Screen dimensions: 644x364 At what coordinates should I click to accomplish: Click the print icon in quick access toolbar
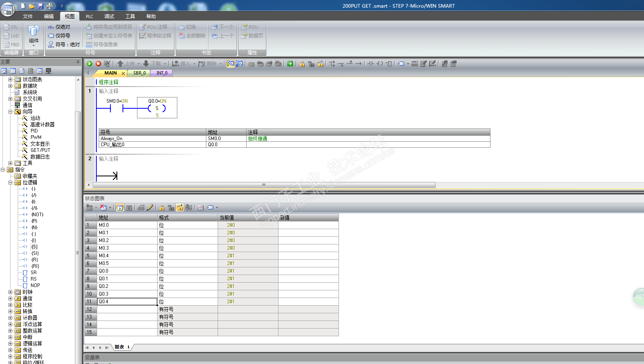[50, 6]
